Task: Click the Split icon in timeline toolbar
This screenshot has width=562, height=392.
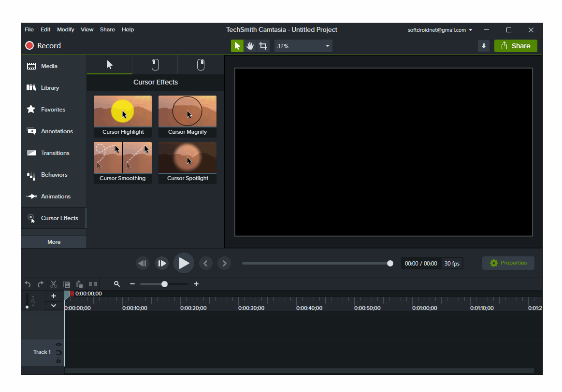Action: click(93, 284)
